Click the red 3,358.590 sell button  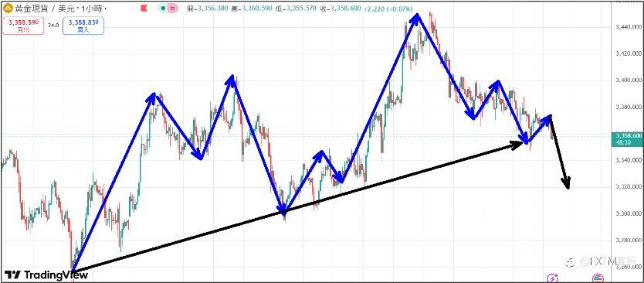(23, 26)
